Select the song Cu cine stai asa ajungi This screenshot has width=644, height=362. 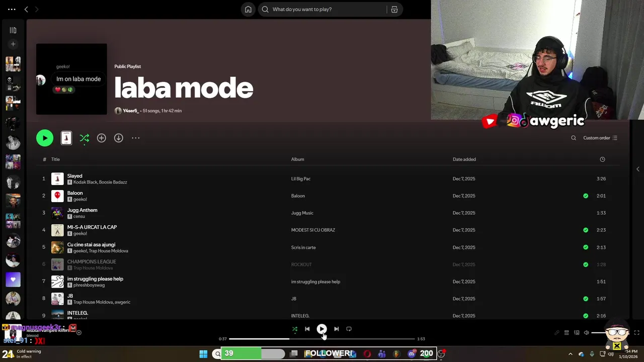coord(91,245)
